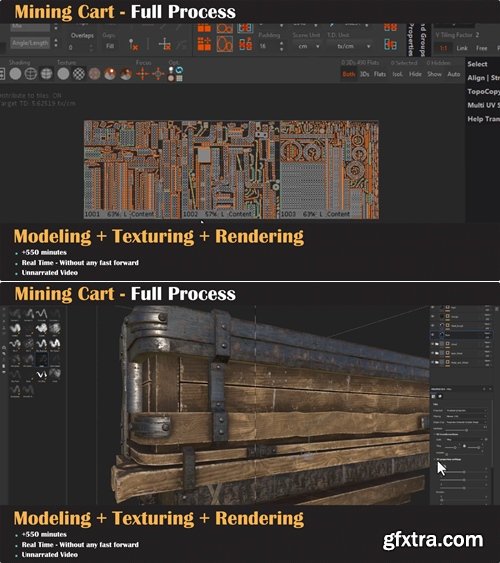Click the dock icon in Properties header
The height and width of the screenshot is (563, 500).
click(x=484, y=389)
